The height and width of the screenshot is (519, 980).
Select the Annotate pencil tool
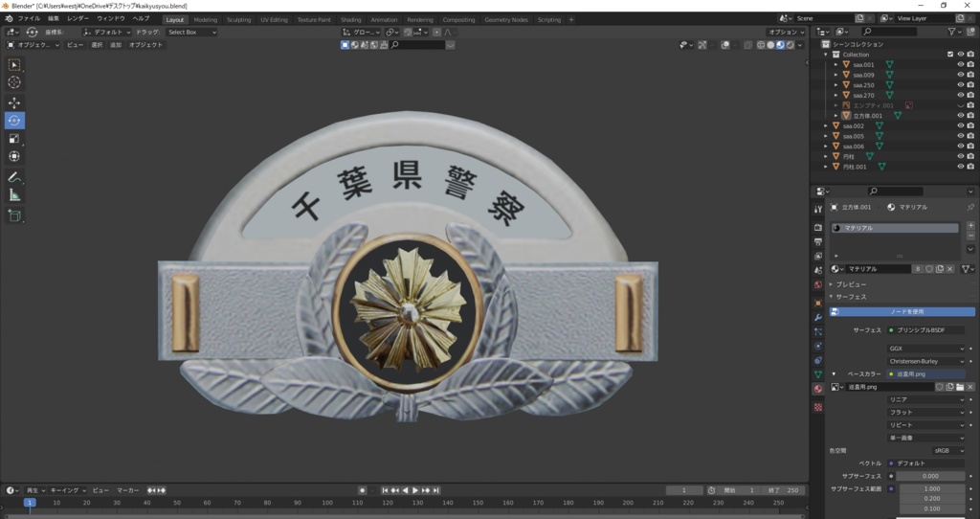click(x=14, y=177)
